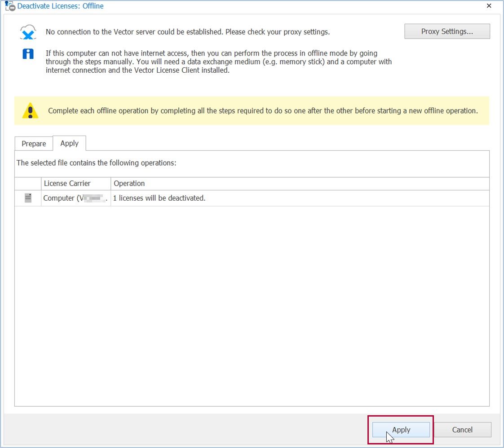The image size is (504, 448).
Task: Click empty area of the operations list
Action: pos(252,305)
